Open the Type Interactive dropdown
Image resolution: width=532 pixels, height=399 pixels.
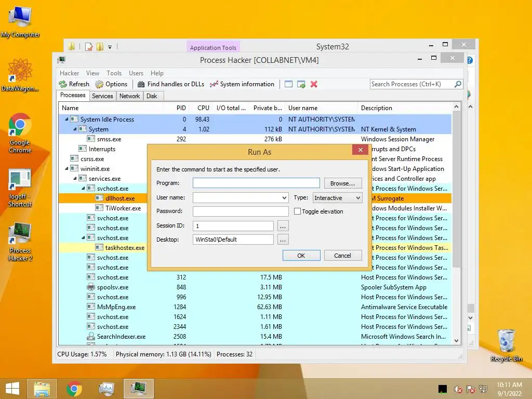tap(358, 197)
